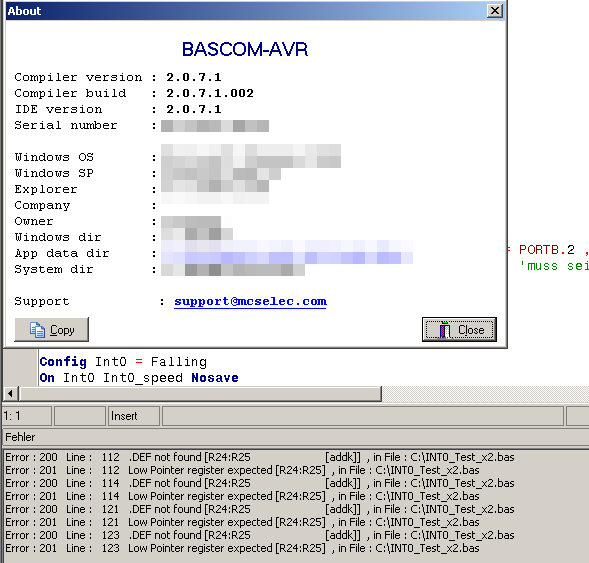Click 'PORTB.2' text in the editor
The width and height of the screenshot is (589, 563).
pyautogui.click(x=547, y=250)
